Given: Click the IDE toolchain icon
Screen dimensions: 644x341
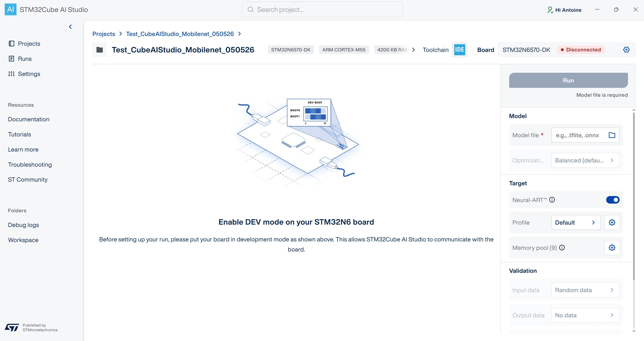Looking at the screenshot, I should 460,50.
